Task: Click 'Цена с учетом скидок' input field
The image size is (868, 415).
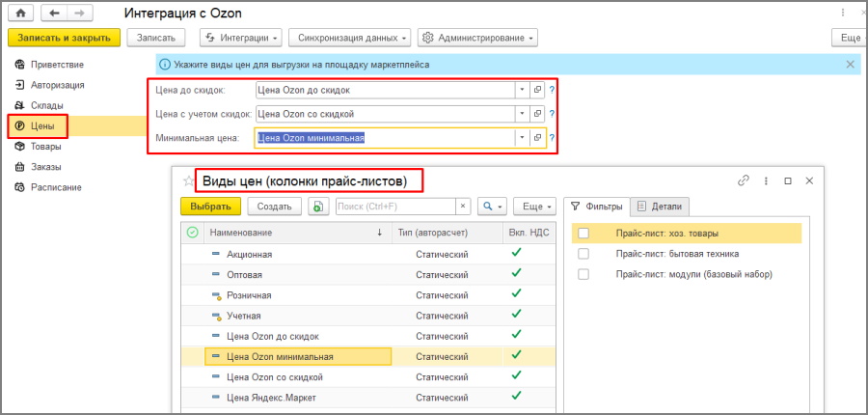Action: tap(385, 114)
